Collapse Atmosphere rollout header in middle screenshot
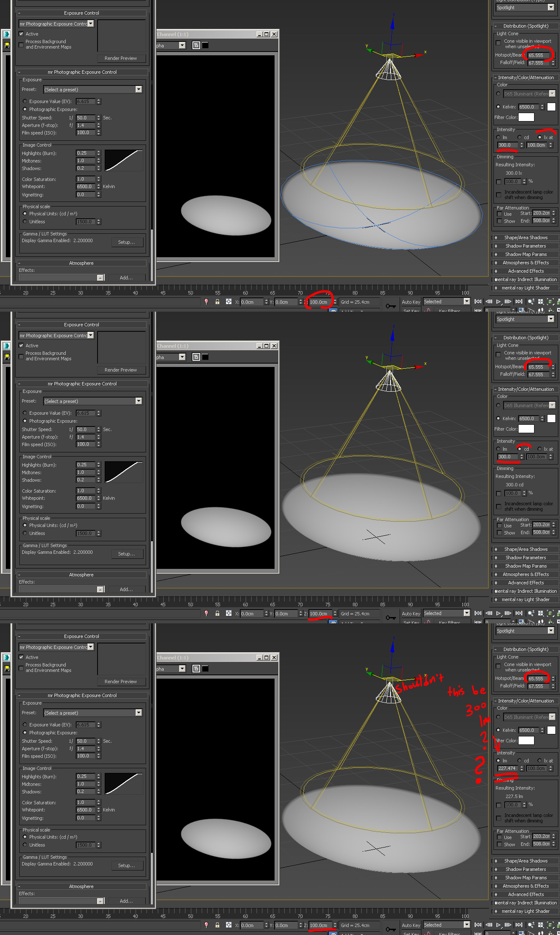This screenshot has width=560, height=935. tap(82, 575)
